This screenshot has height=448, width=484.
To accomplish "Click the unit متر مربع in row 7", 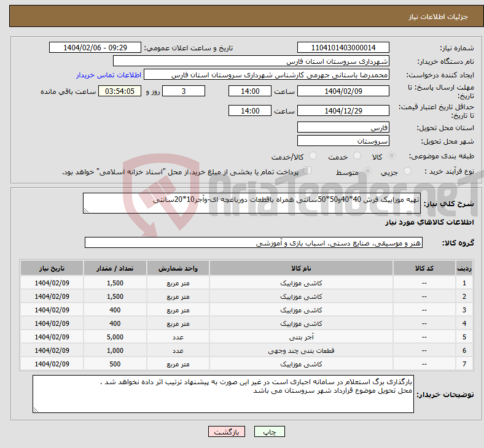I will 178,364.
